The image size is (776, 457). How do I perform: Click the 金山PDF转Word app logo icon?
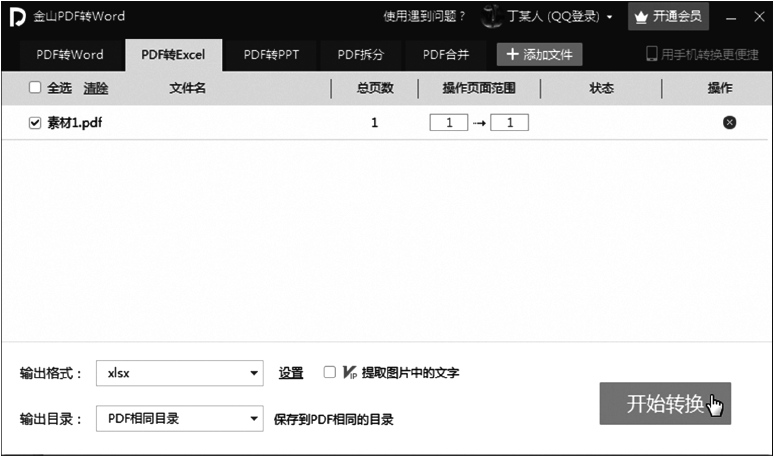[17, 17]
